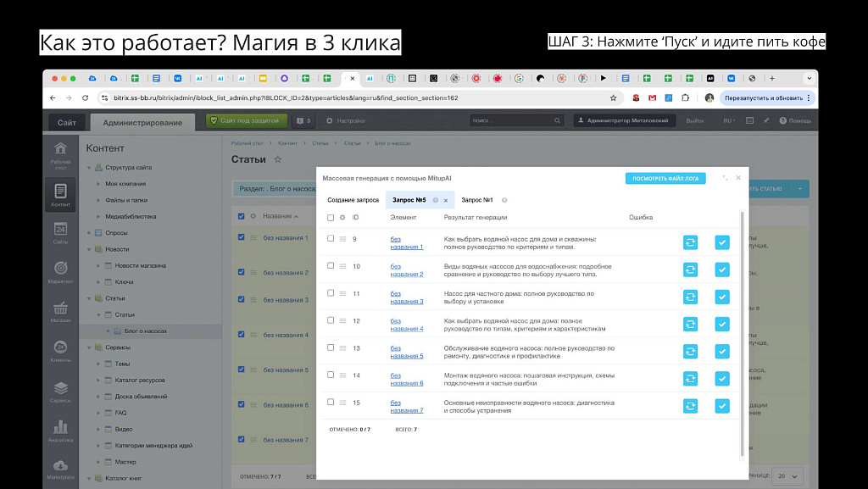The height and width of the screenshot is (489, 868).
Task: Toggle select-all checkbox in modal table header
Action: pyautogui.click(x=331, y=218)
